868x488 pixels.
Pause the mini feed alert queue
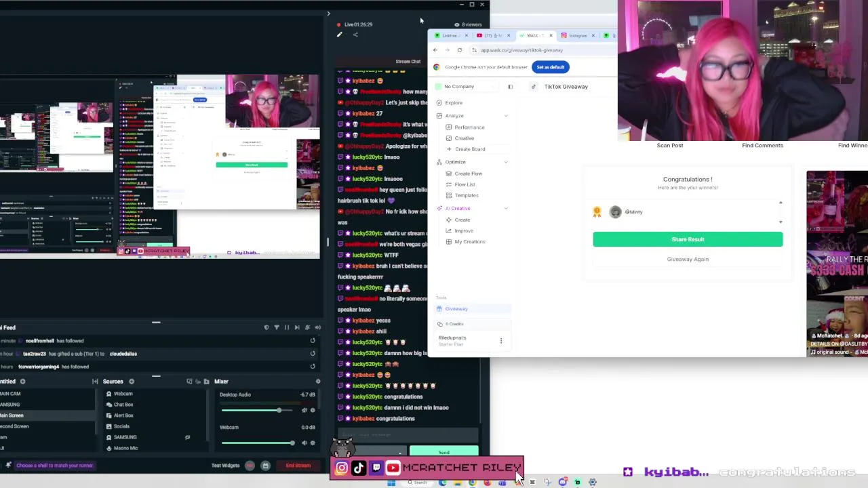[x=287, y=327]
